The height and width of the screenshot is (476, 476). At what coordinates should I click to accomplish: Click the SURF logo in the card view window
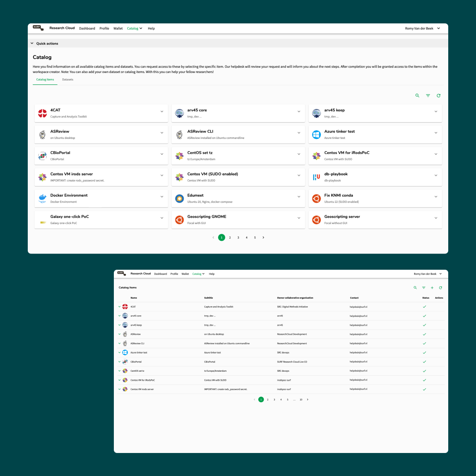tap(38, 28)
